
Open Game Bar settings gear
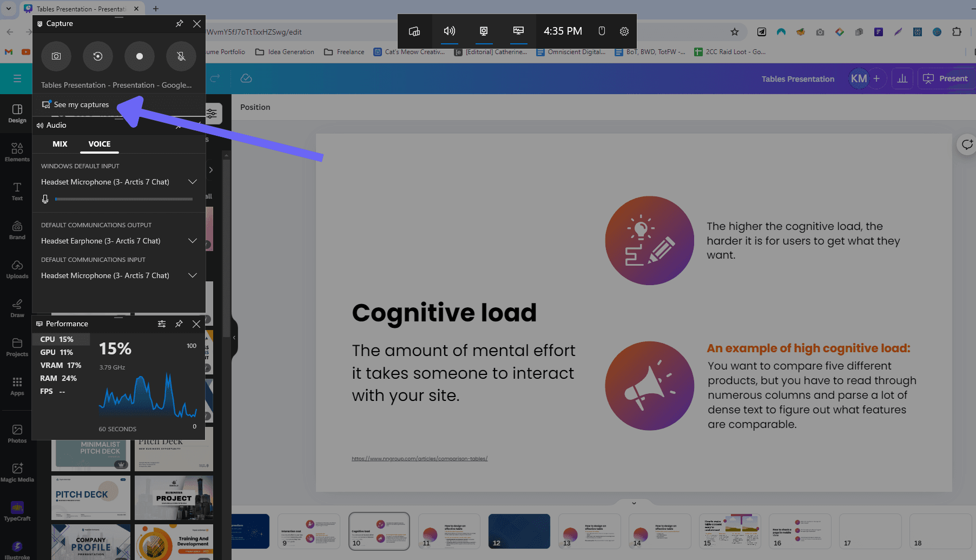(624, 31)
